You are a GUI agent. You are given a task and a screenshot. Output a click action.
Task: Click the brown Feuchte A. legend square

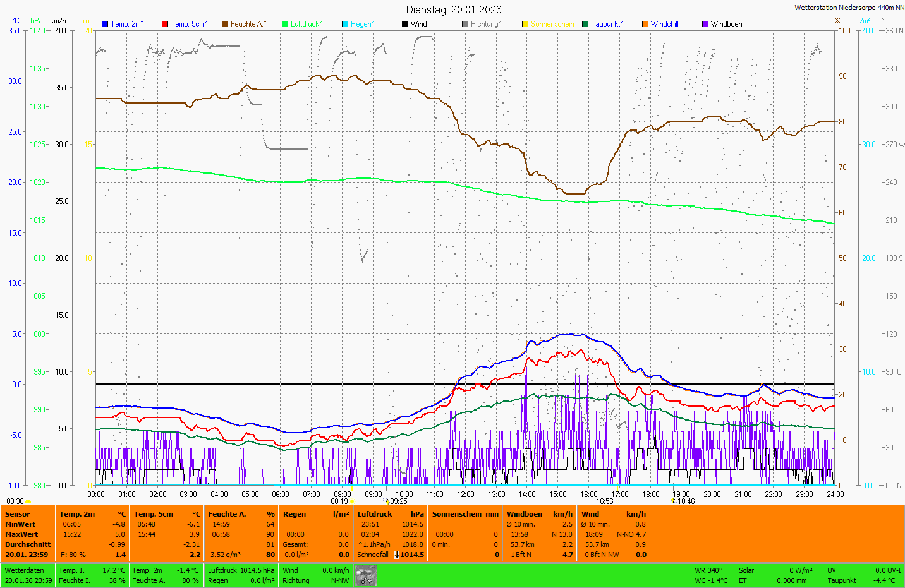tap(225, 24)
